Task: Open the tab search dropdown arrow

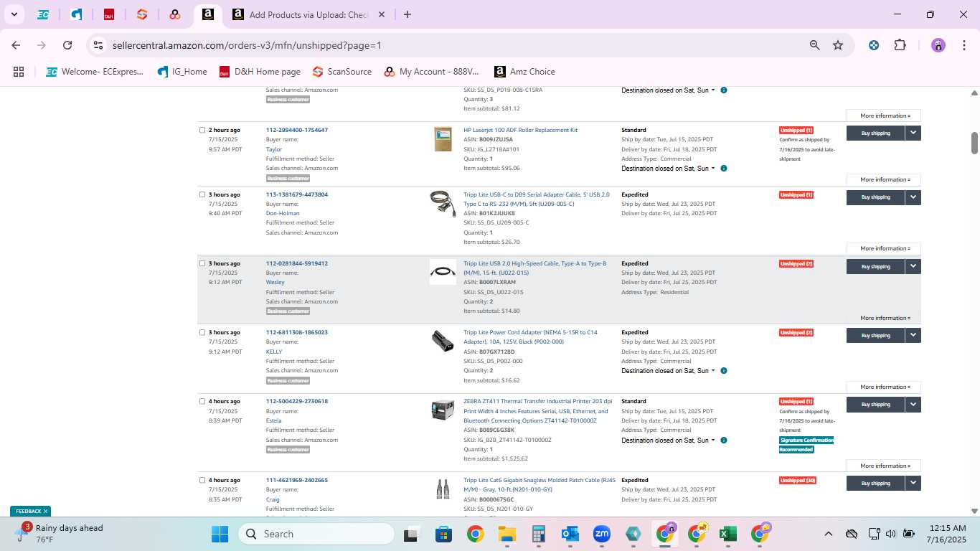Action: (14, 14)
